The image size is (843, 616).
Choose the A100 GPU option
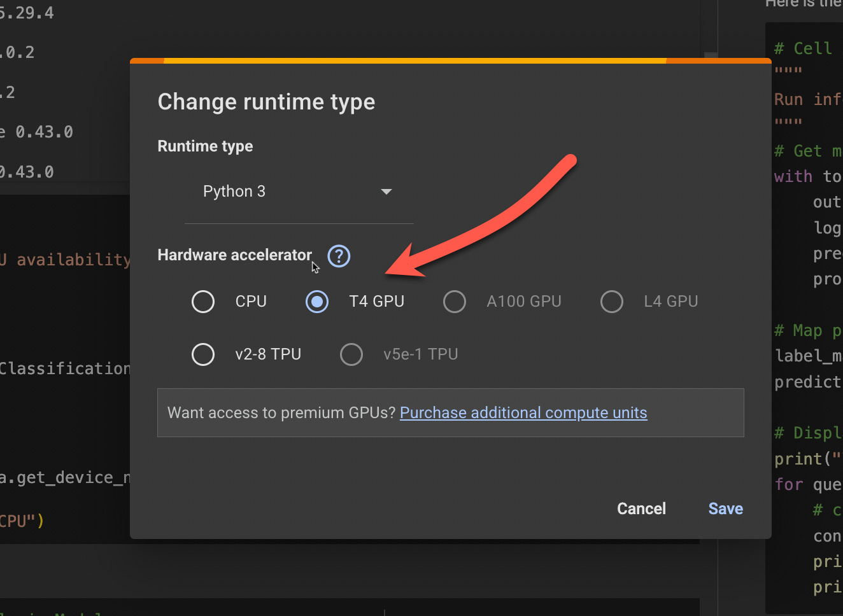point(455,302)
